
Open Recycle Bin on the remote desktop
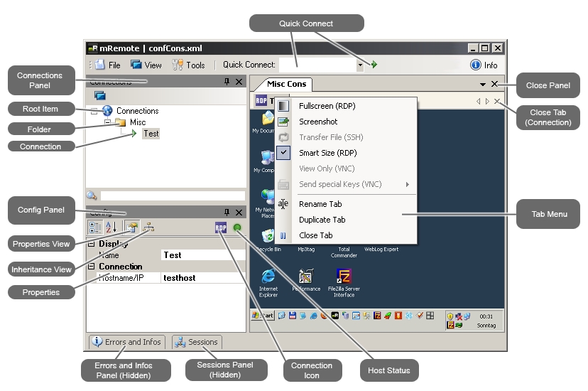(268, 240)
